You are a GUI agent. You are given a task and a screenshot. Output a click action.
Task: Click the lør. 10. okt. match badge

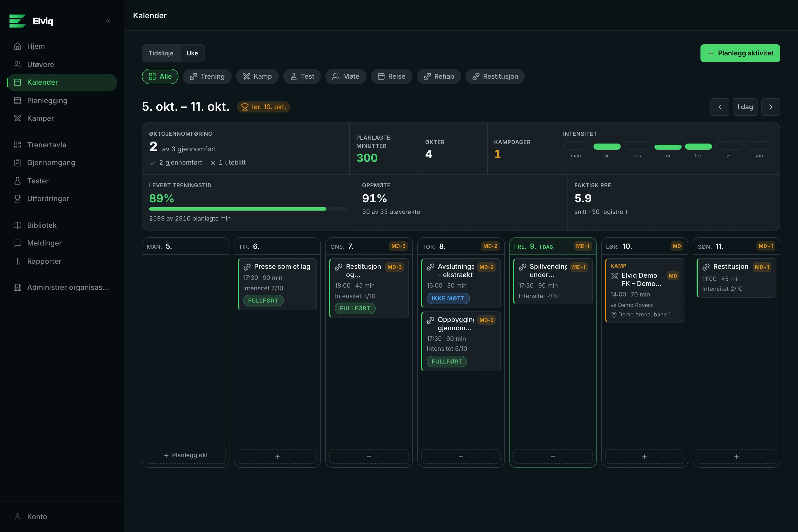(x=263, y=107)
